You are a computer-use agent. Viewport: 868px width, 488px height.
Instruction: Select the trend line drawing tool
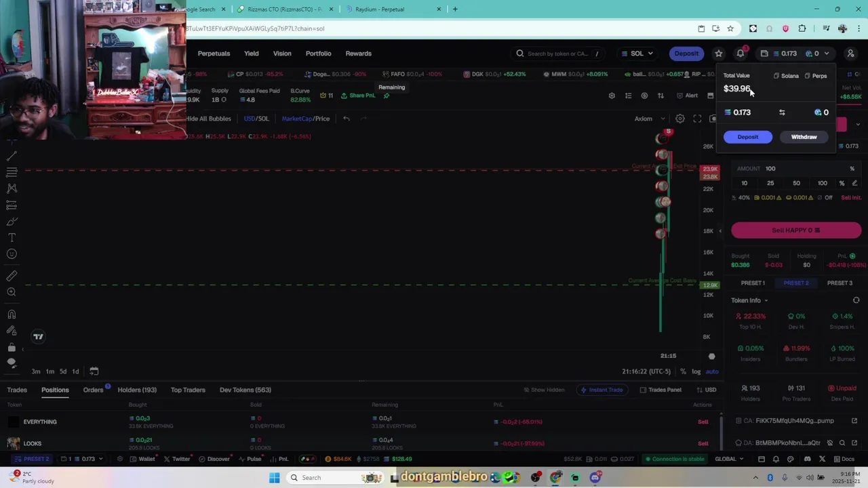(12, 155)
